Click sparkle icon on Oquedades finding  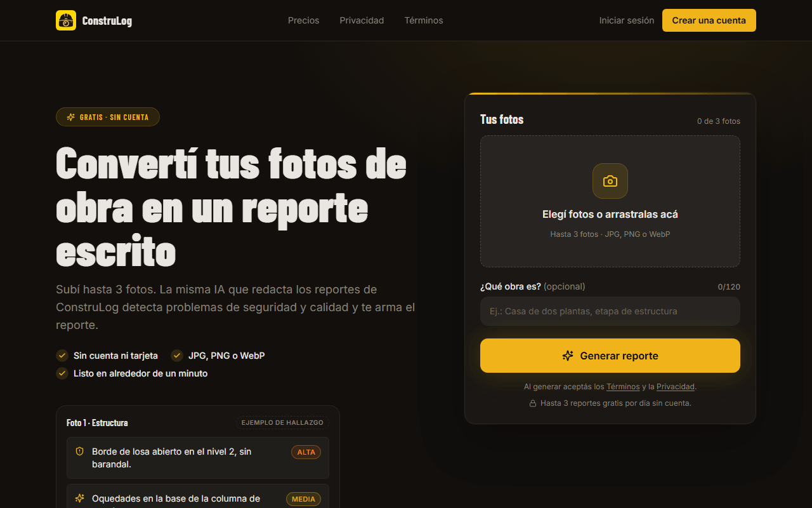80,498
